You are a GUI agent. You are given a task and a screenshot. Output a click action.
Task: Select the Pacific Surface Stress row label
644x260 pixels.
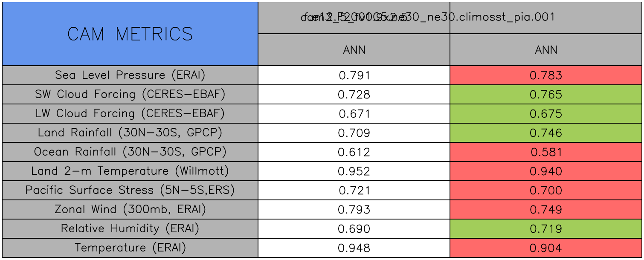tap(130, 191)
